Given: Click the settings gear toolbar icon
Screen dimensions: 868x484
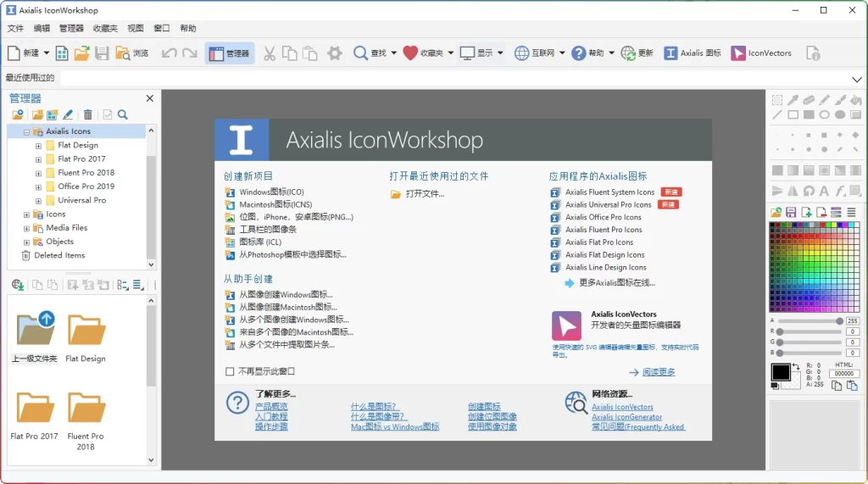Looking at the screenshot, I should point(334,53).
